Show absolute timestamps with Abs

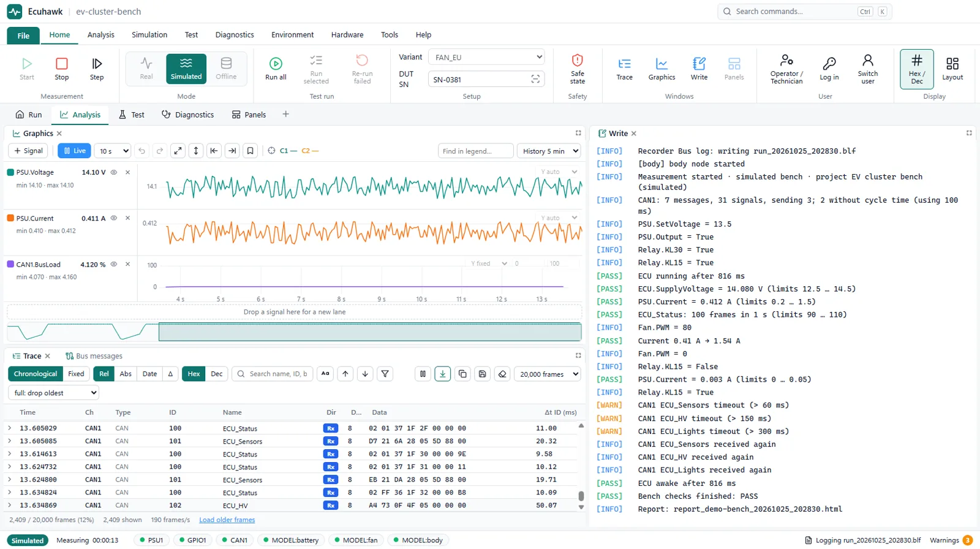(126, 374)
